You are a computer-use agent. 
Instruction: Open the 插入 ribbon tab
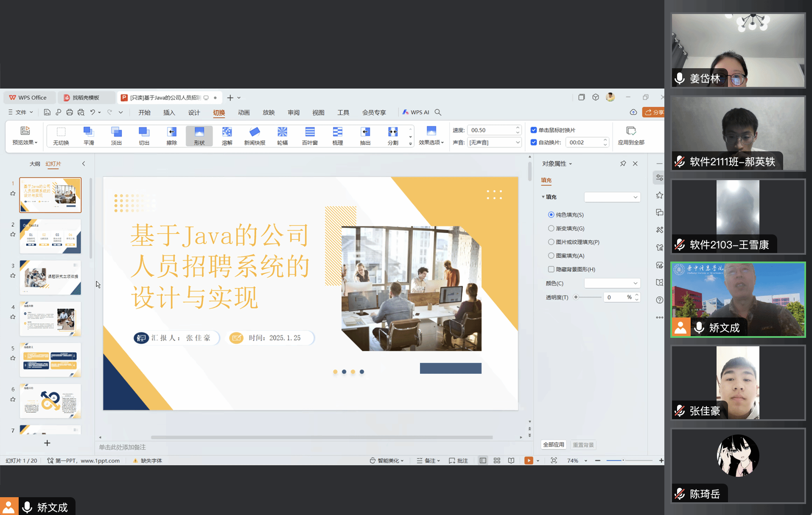click(x=169, y=112)
